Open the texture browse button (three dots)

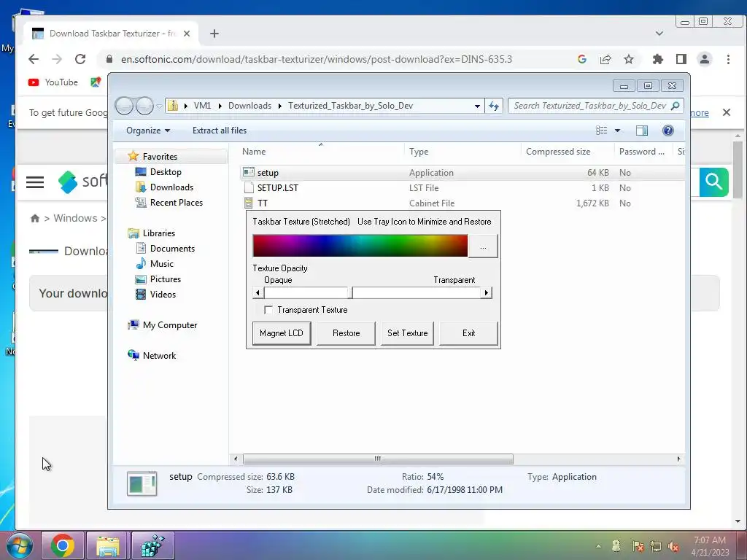click(x=483, y=246)
